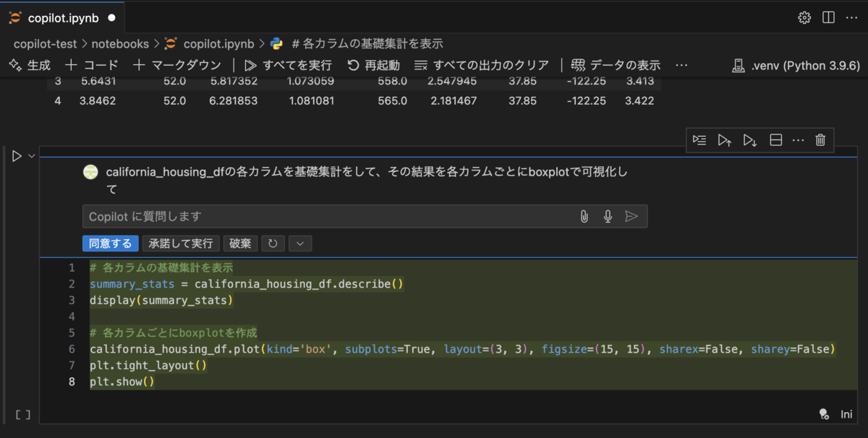This screenshot has width=868, height=438.
Task: Click すべての出力のクリア
Action: 482,65
